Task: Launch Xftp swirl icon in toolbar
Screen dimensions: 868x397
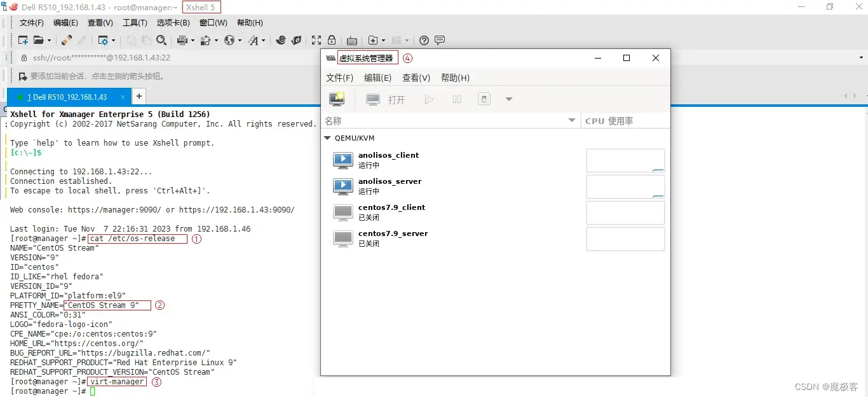Action: pos(281,40)
